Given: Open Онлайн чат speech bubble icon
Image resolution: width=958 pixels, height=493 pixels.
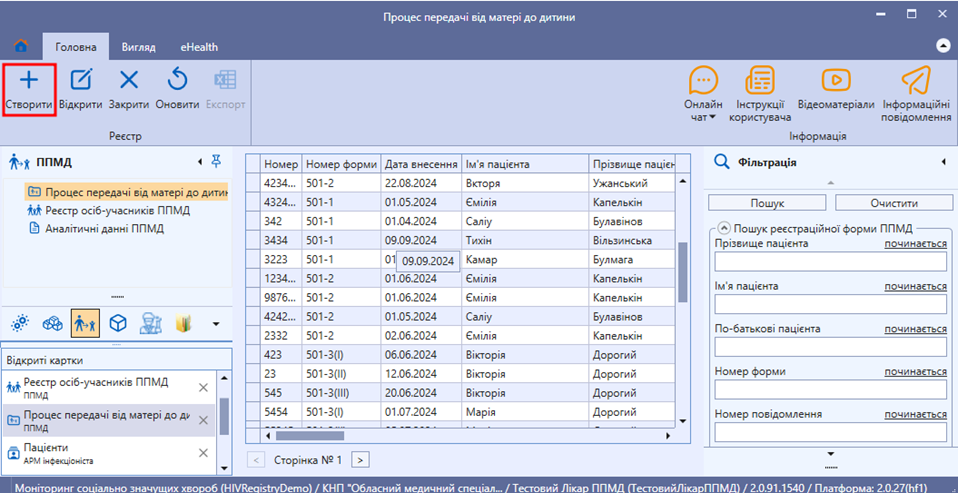Looking at the screenshot, I should [x=703, y=79].
